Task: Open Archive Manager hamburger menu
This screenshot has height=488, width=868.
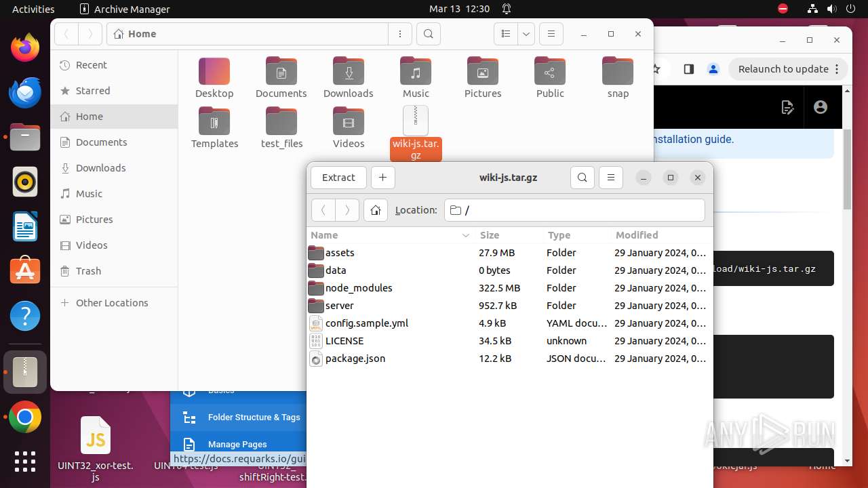Action: coord(611,178)
